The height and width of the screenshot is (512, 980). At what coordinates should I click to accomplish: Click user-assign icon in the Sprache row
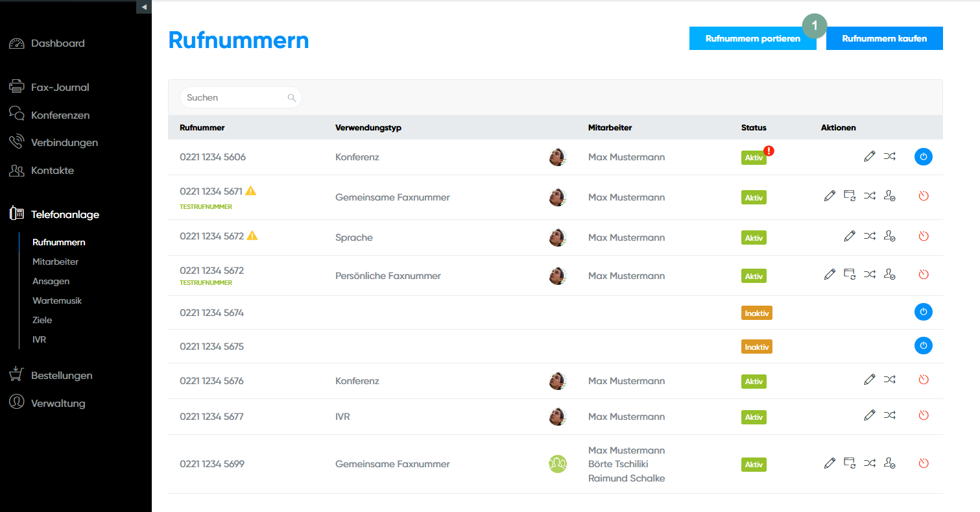(x=890, y=237)
